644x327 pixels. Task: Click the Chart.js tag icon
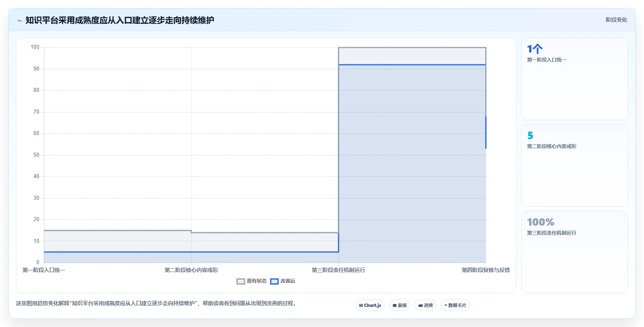361,306
